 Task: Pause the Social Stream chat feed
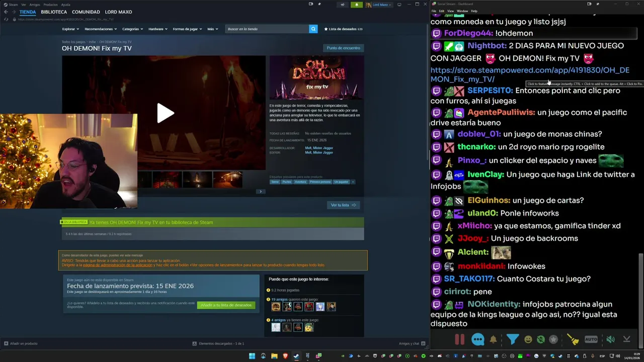click(460, 339)
